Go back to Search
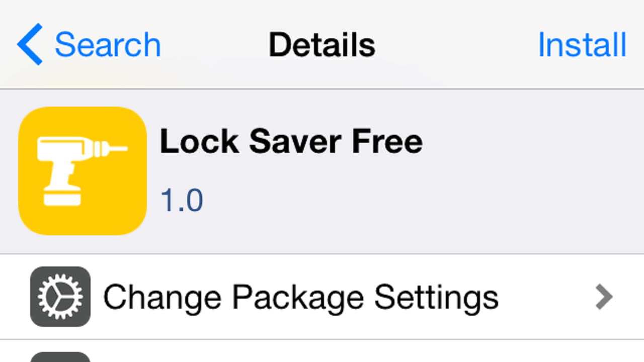The image size is (644, 362). pos(89,44)
